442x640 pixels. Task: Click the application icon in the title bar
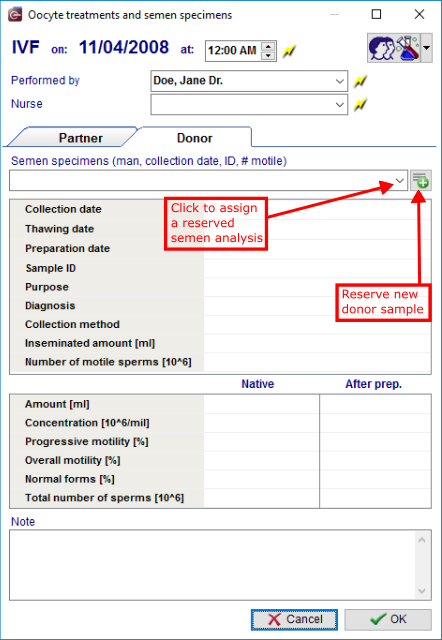pos(15,15)
